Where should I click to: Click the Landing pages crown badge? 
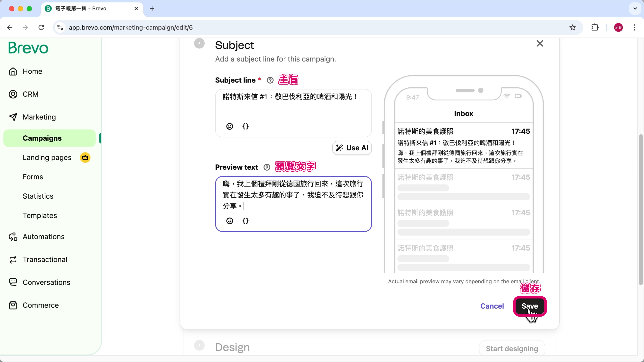[x=85, y=158]
